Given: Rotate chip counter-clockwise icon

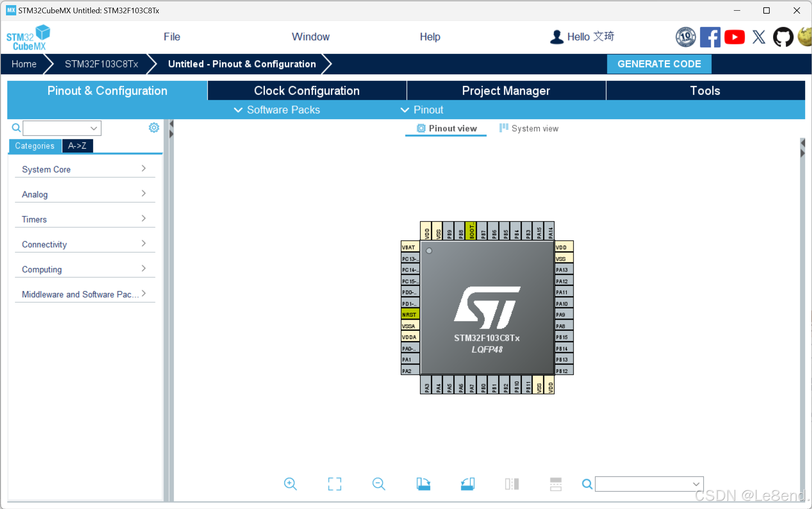Looking at the screenshot, I should coord(468,484).
